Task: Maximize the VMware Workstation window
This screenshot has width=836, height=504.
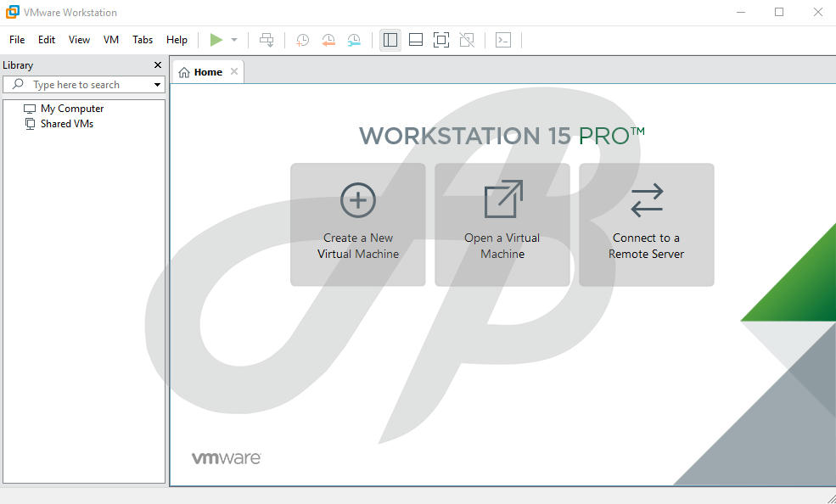Action: tap(779, 12)
